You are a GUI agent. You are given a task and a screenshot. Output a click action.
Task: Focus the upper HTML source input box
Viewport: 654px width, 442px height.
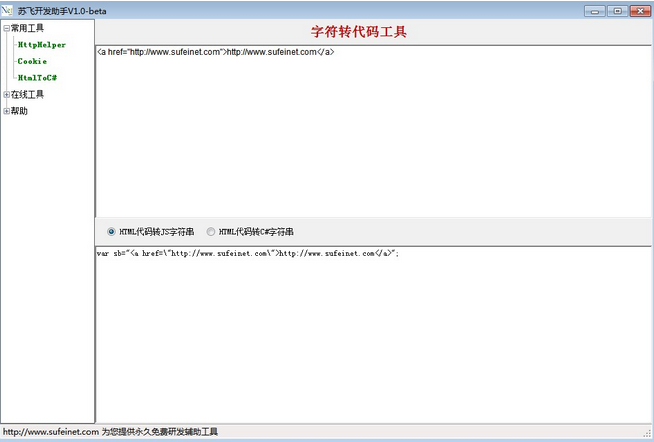click(x=372, y=130)
